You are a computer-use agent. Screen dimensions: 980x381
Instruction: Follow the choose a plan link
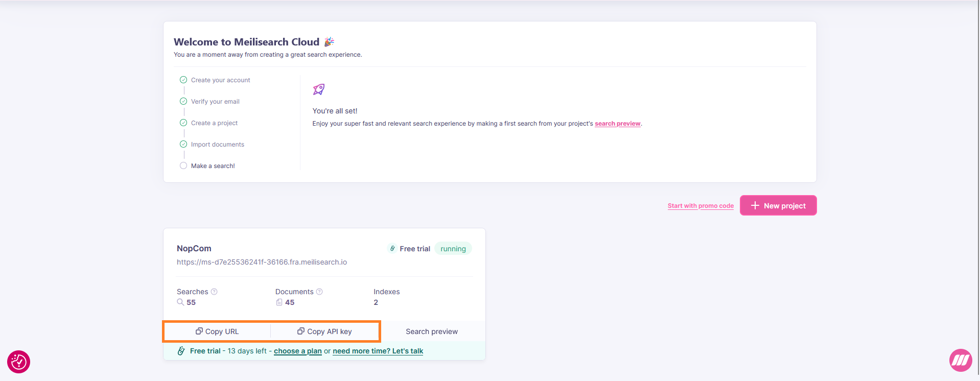[x=297, y=351]
